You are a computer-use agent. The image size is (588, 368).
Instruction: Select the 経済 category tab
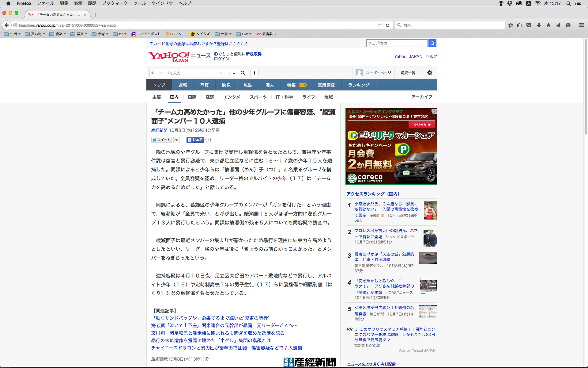click(x=210, y=97)
